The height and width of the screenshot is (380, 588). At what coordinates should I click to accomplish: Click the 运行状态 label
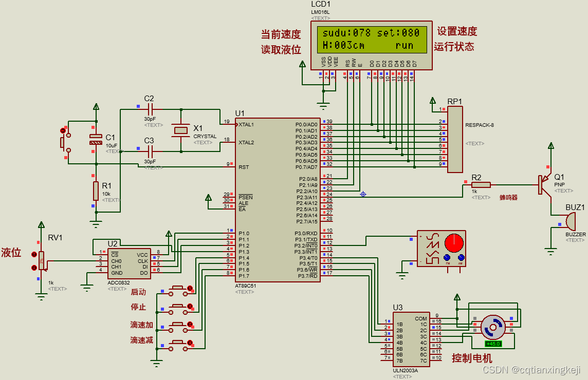[x=454, y=46]
